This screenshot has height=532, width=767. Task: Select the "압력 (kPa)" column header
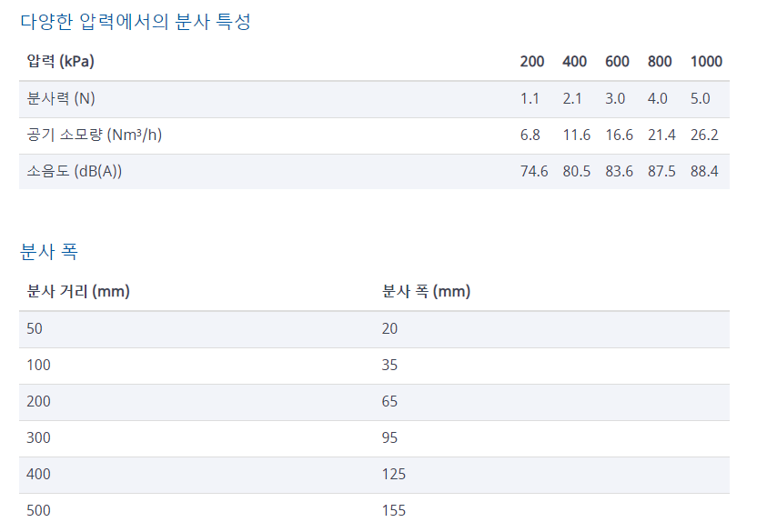[x=61, y=62]
